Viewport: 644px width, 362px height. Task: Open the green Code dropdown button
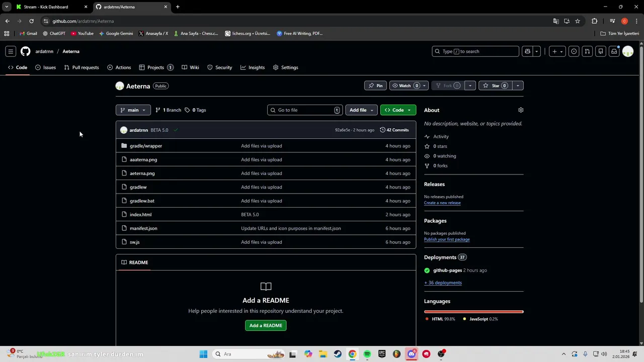point(398,110)
